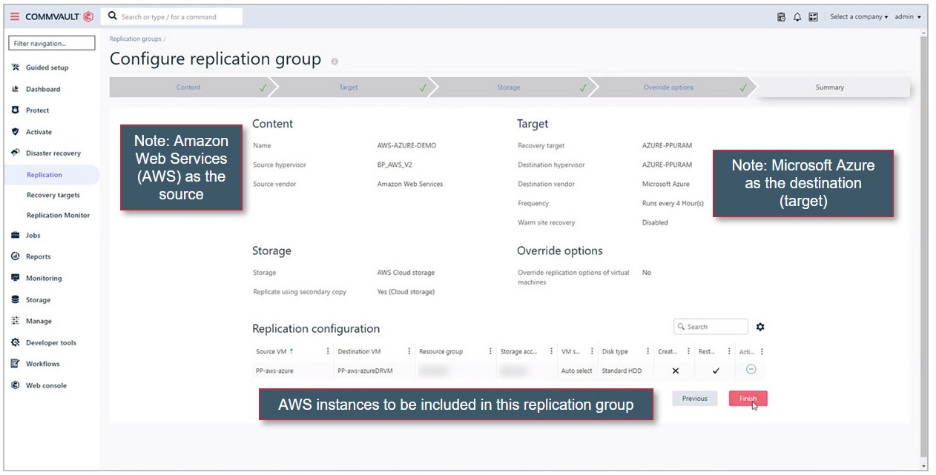
Task: Open Create column options menu
Action: pos(688,351)
